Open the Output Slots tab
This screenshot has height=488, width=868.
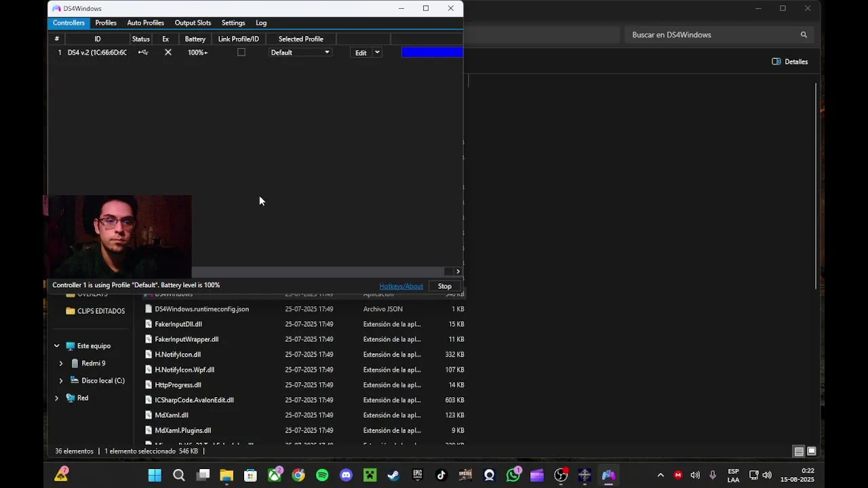click(x=193, y=23)
